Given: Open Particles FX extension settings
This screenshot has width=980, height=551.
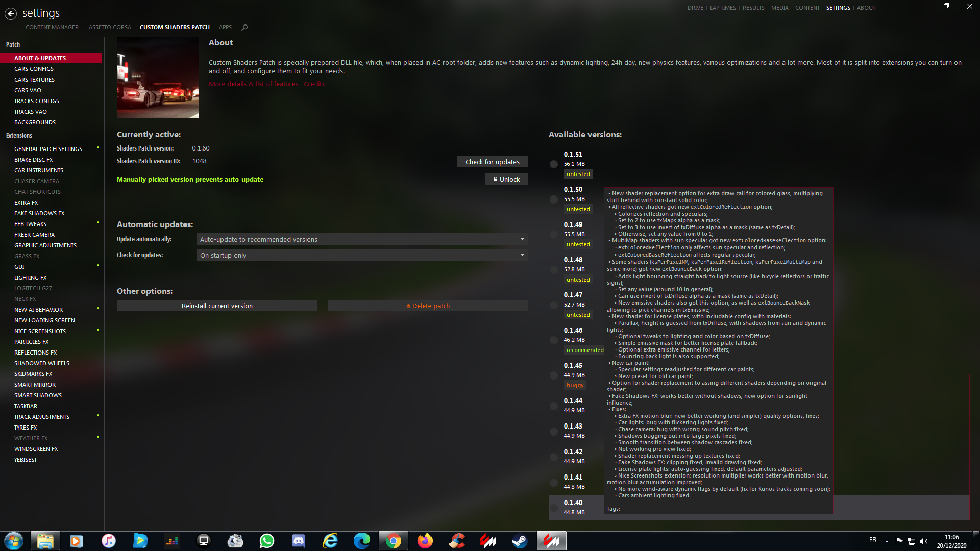Looking at the screenshot, I should [32, 342].
